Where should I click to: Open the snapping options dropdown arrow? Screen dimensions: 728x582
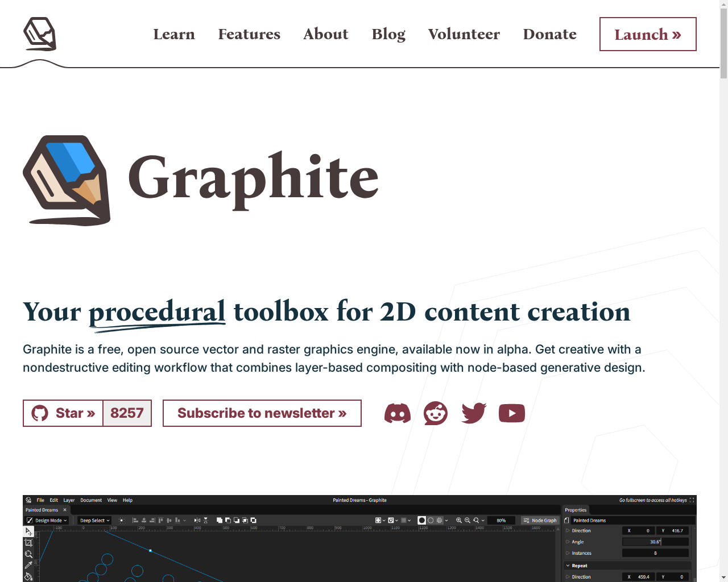396,520
